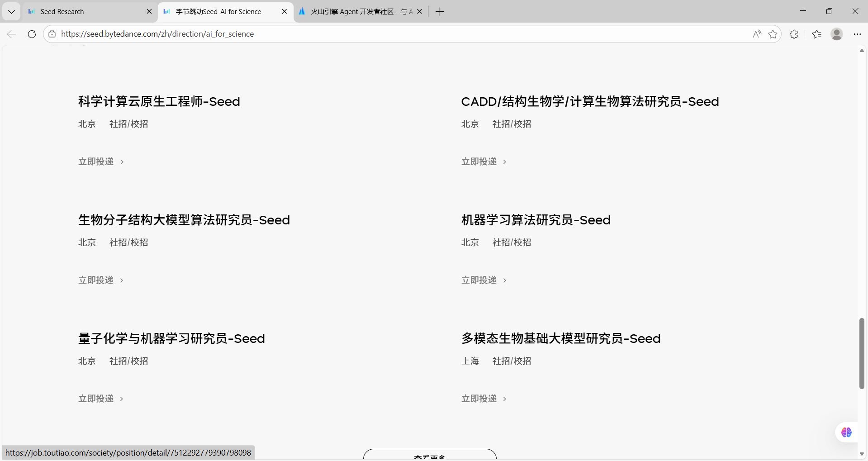
Task: Start Read aloud for this page
Action: [x=757, y=34]
